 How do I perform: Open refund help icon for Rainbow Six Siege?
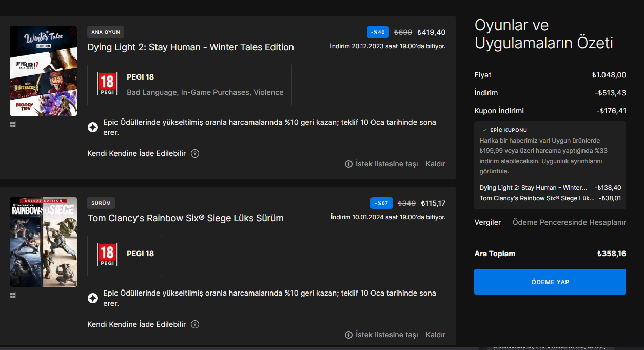pos(195,324)
